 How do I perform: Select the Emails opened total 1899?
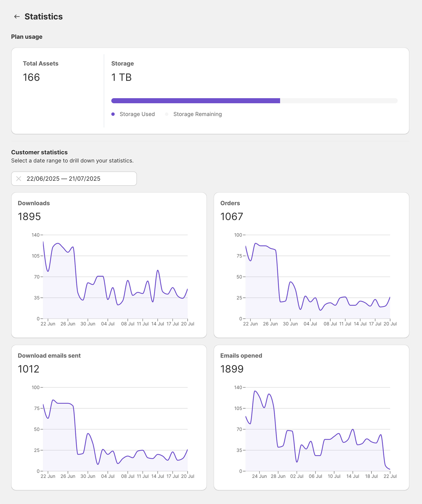pyautogui.click(x=232, y=369)
